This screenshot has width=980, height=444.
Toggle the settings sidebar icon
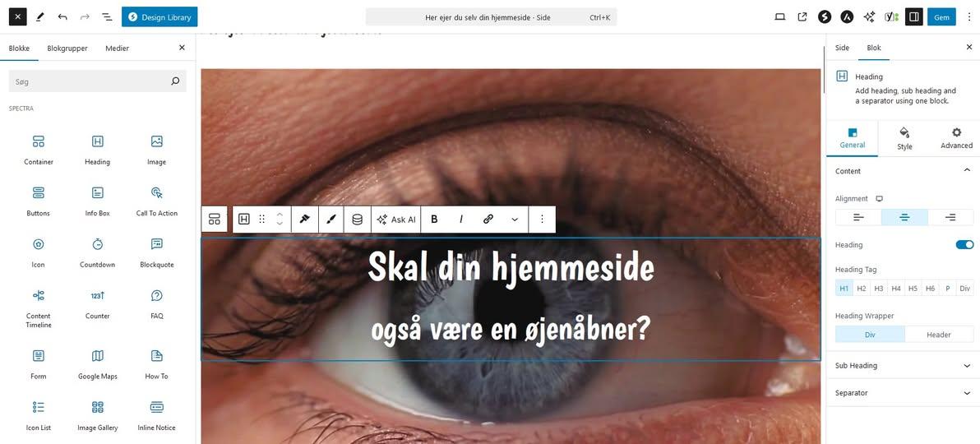point(913,17)
